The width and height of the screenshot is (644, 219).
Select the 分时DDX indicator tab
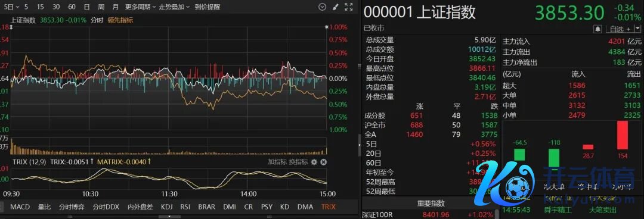coord(106,207)
